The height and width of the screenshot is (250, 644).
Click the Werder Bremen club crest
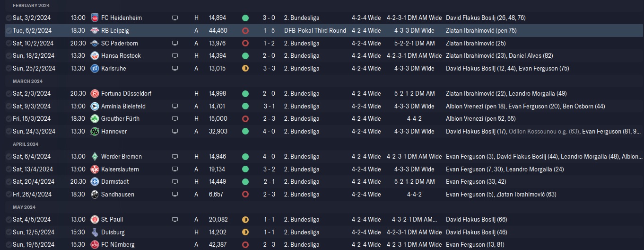click(x=95, y=157)
